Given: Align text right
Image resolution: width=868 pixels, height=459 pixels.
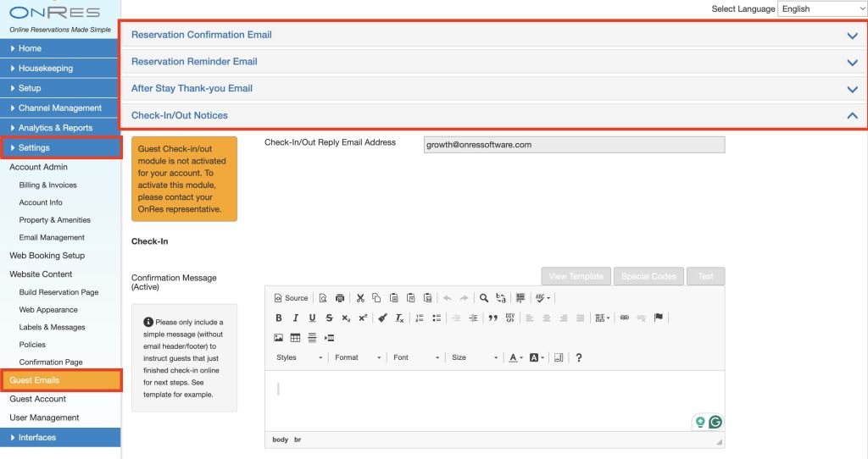Looking at the screenshot, I should 564,318.
